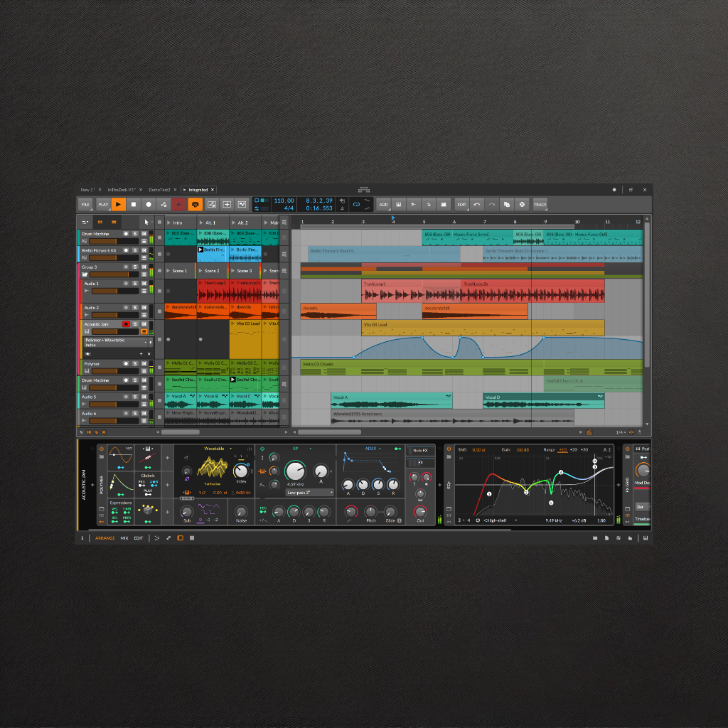Screen dimensions: 728x728
Task: Open the Low-pass filter type dropdown
Action: [x=310, y=492]
